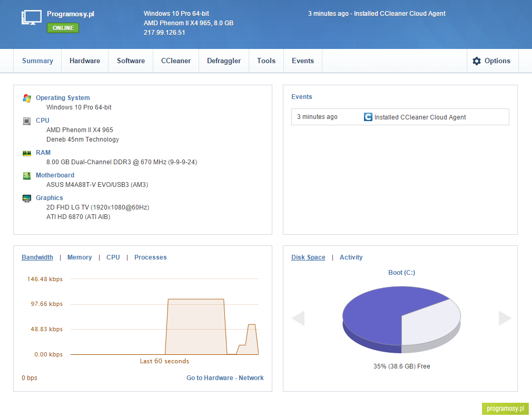The height and width of the screenshot is (418, 532).
Task: Click the '48.83 kbps' axis label
Action: [46, 329]
